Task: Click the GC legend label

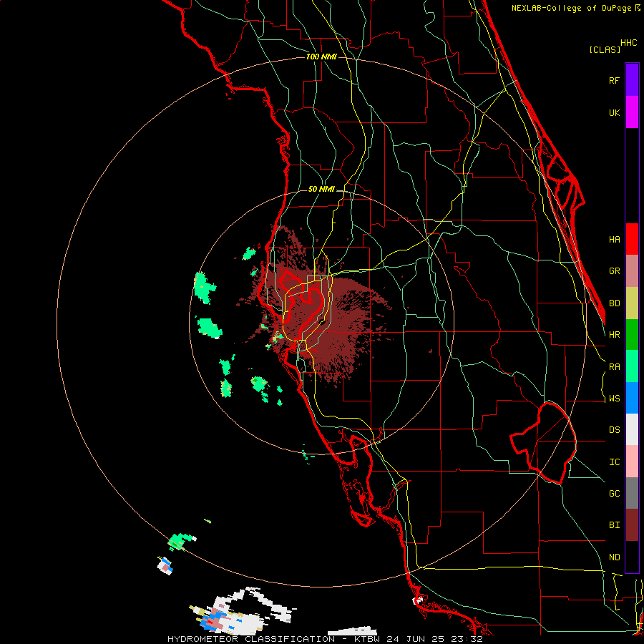Action: pos(614,494)
